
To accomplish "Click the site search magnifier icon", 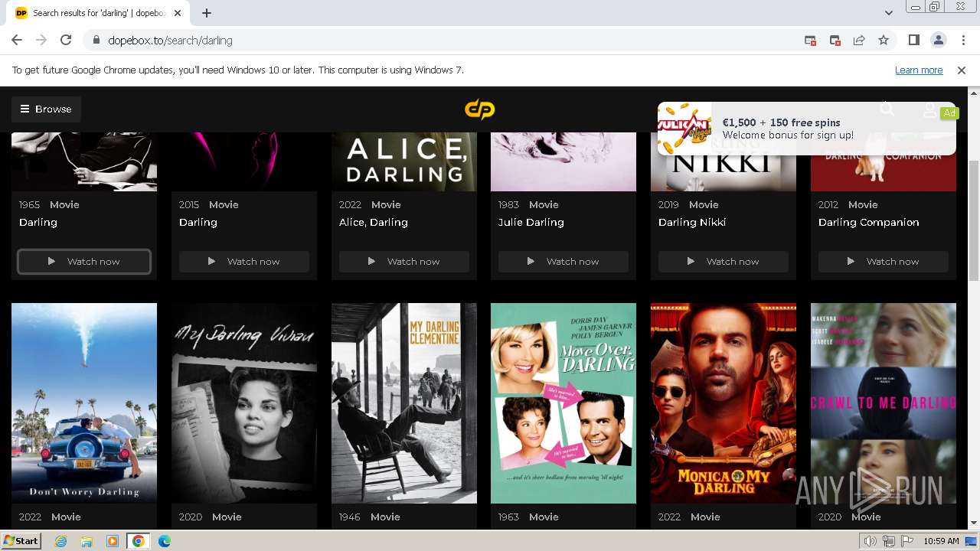I will click(x=887, y=109).
